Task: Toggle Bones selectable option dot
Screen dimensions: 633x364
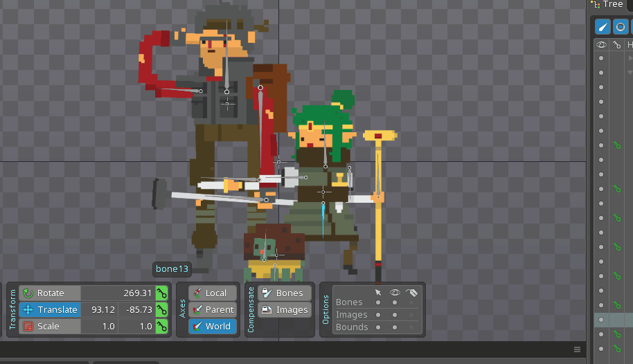Action: (x=378, y=302)
